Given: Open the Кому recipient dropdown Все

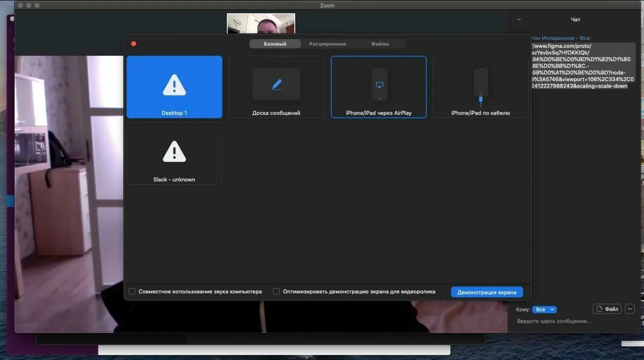Looking at the screenshot, I should 544,310.
